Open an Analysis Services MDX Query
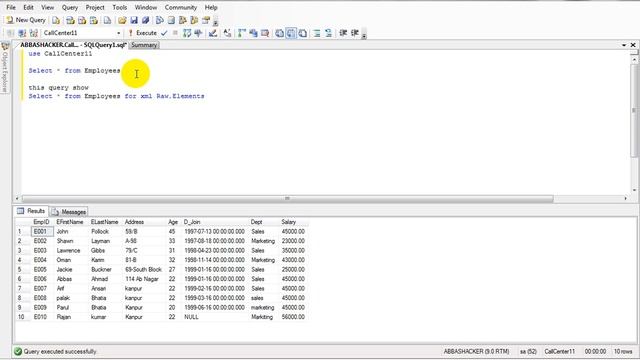This screenshot has width=640, height=360. coord(70,20)
